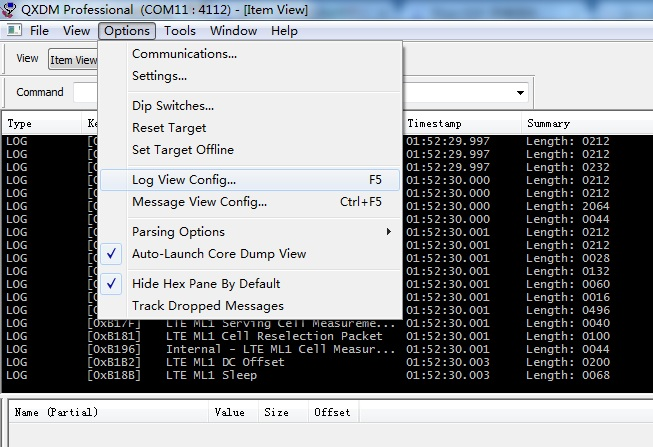The width and height of the screenshot is (653, 447).
Task: Open the Command dropdown arrow
Action: click(x=520, y=92)
